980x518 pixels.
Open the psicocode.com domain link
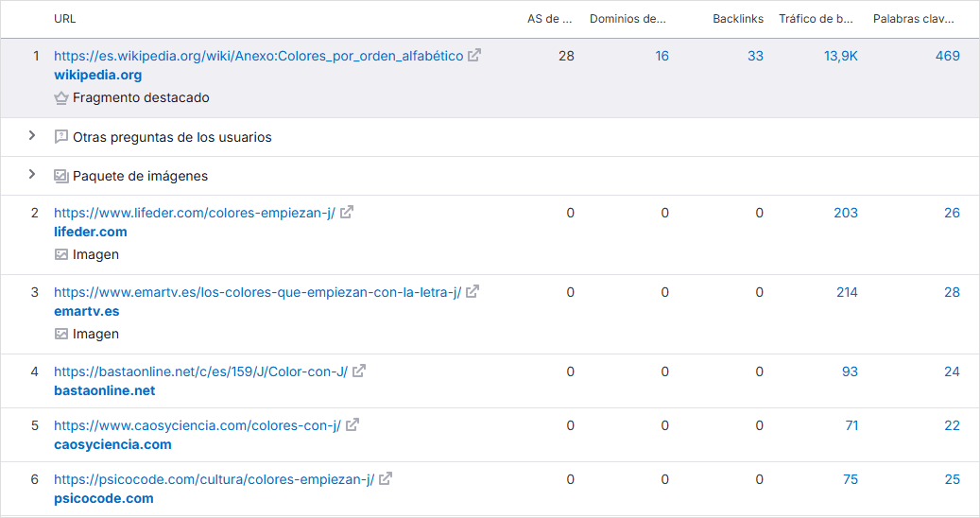103,498
